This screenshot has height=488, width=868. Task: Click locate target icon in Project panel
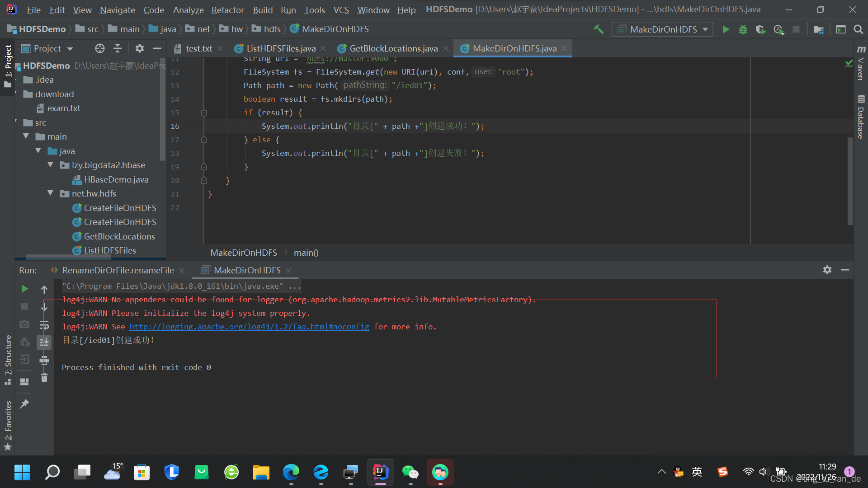[x=100, y=48]
